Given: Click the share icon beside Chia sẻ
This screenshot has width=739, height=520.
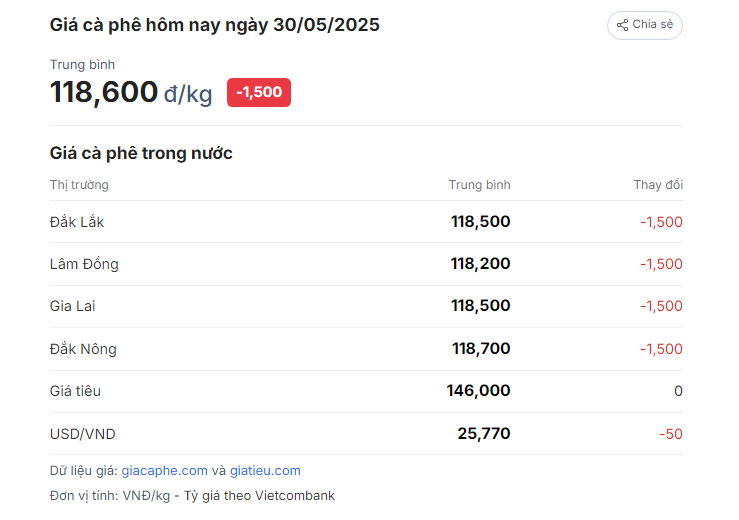Looking at the screenshot, I should pos(622,25).
